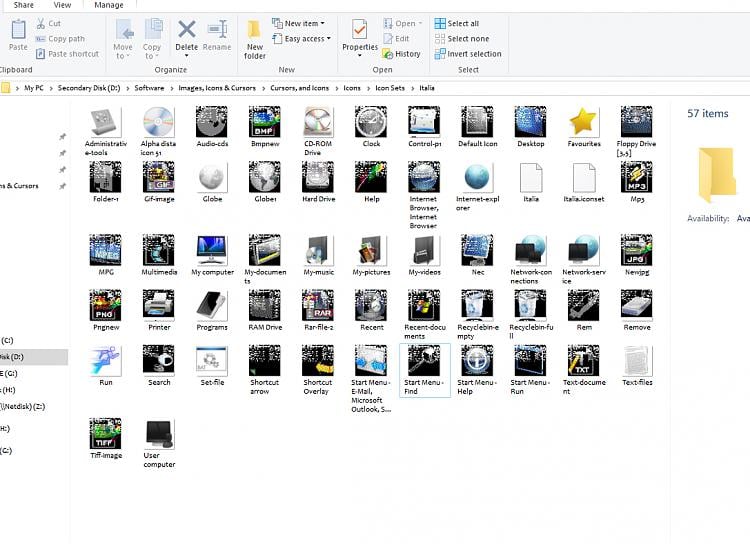This screenshot has height=544, width=750.
Task: Open the Properties ribbon button
Action: (x=360, y=30)
